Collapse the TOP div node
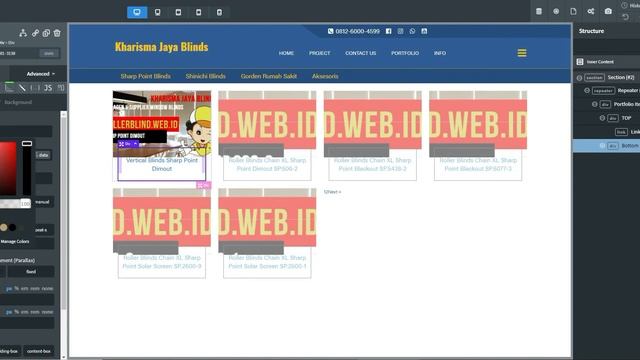This screenshot has height=360, width=640. click(x=602, y=118)
